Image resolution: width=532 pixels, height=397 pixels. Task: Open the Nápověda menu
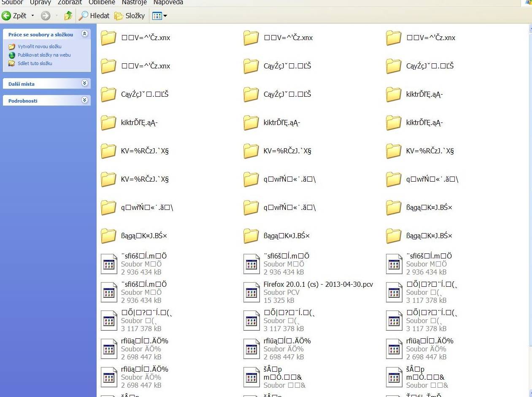[168, 2]
